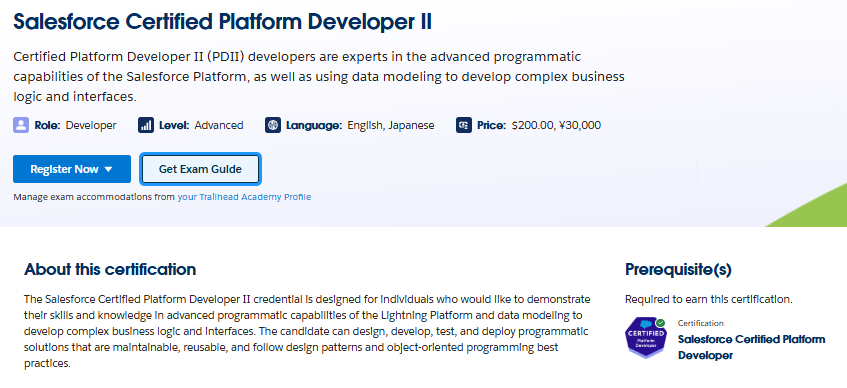Click the About this certification heading
The height and width of the screenshot is (388, 847).
110,269
